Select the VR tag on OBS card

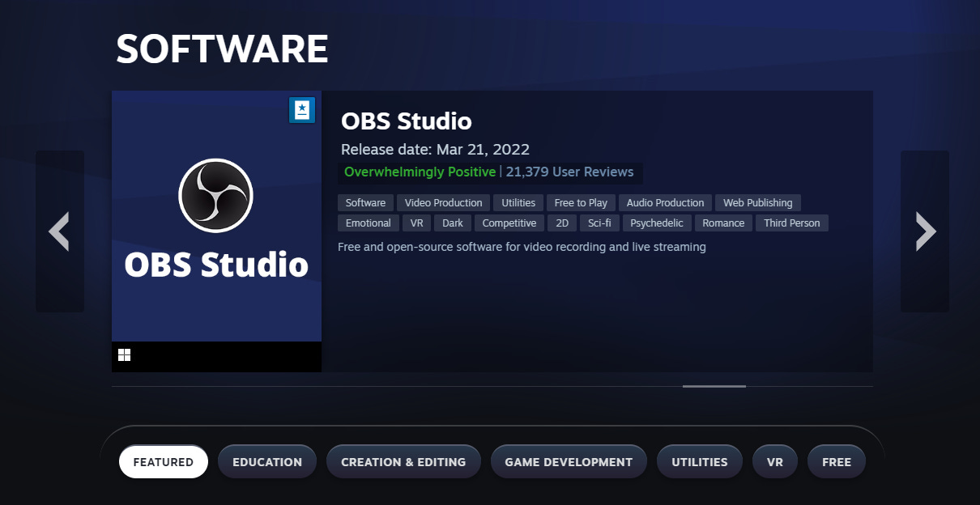click(417, 223)
